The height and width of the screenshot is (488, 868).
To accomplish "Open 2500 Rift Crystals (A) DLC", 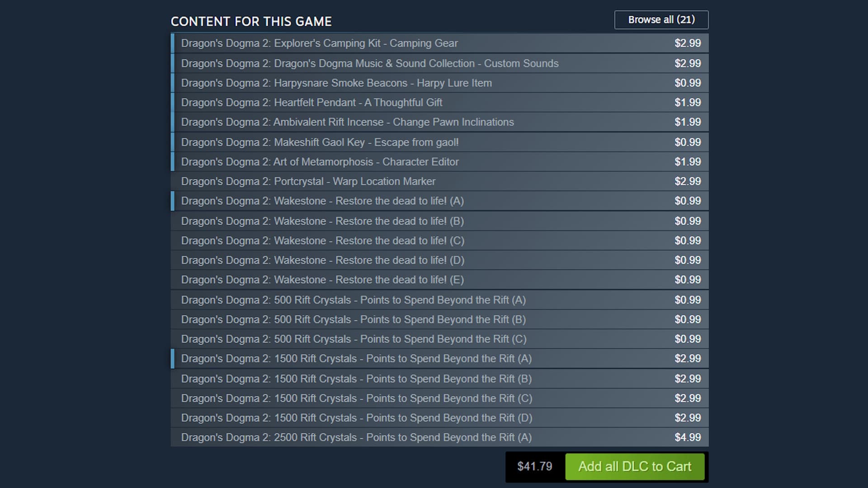I will tap(356, 437).
